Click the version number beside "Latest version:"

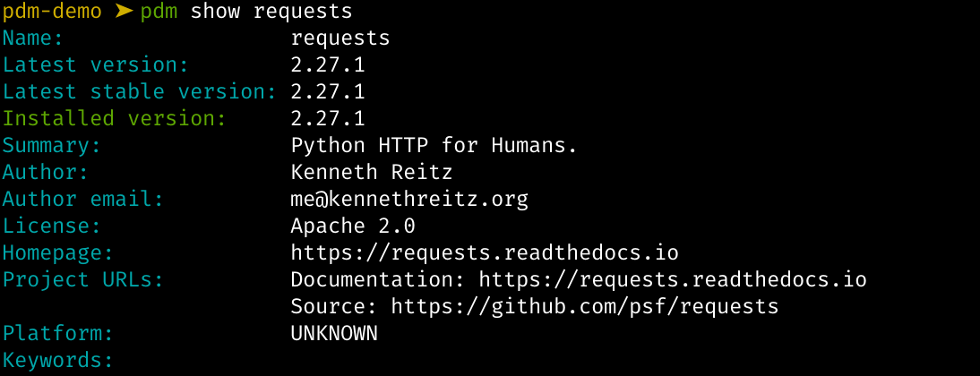pos(328,65)
